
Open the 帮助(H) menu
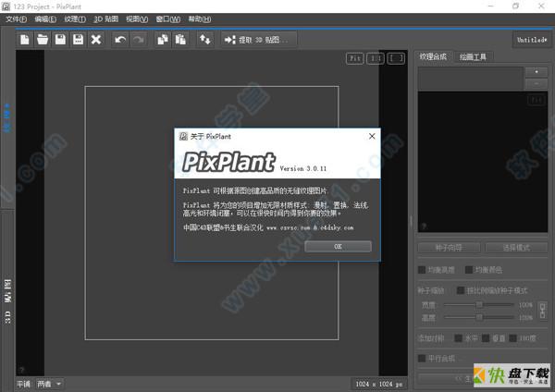[200, 19]
